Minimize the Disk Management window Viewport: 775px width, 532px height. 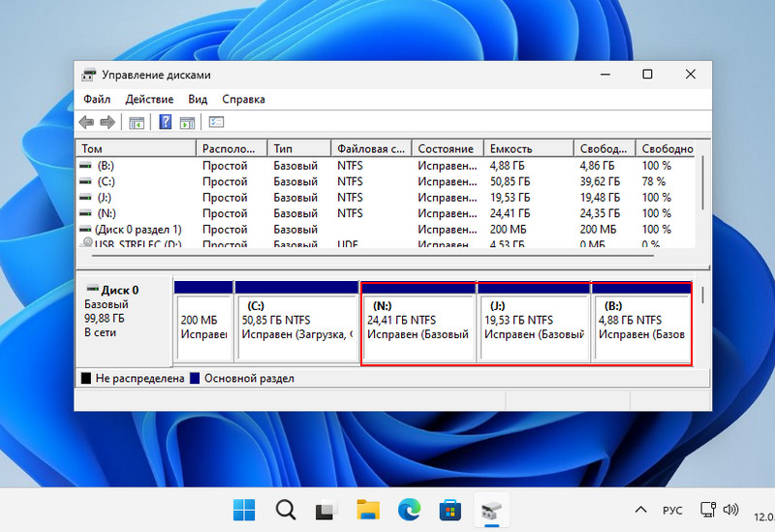[605, 75]
